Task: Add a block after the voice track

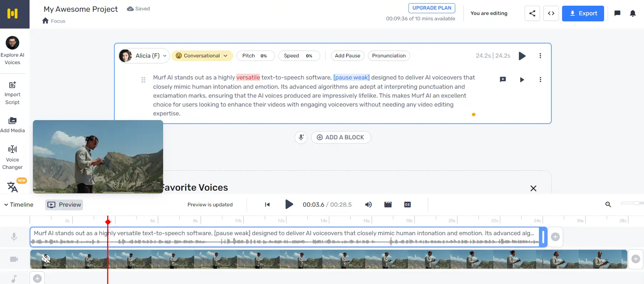Action: (x=555, y=237)
